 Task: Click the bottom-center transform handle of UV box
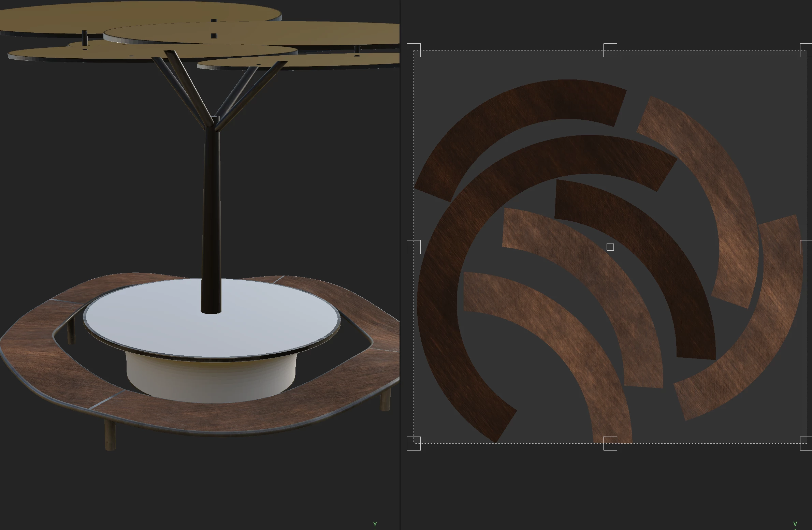[610, 443]
